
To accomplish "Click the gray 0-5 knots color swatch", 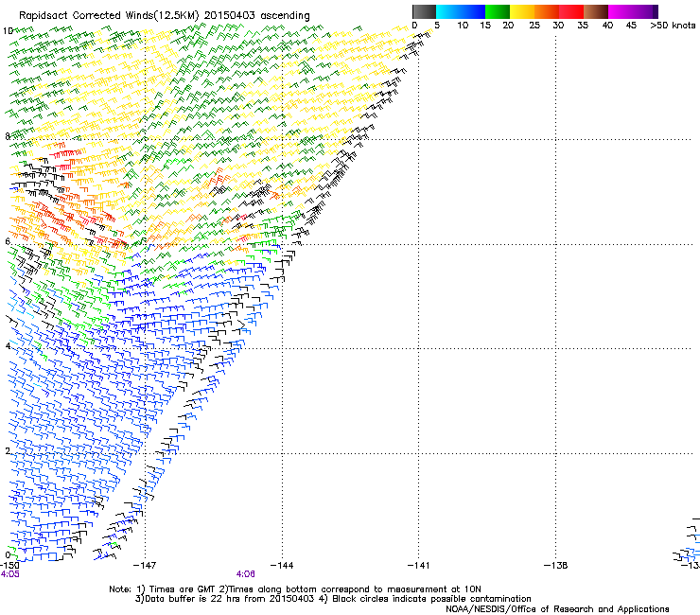I will (424, 11).
